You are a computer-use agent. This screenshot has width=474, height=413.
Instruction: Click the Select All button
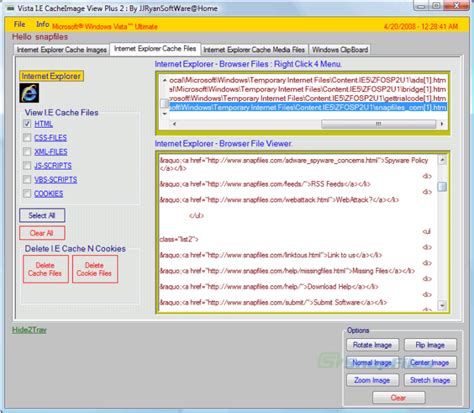click(x=42, y=215)
